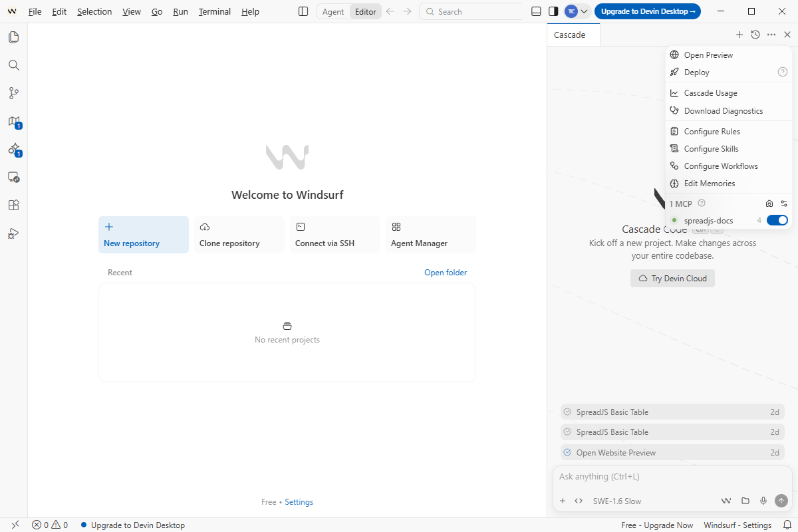This screenshot has height=532, width=798.
Task: Click the send arrow button
Action: point(781,501)
